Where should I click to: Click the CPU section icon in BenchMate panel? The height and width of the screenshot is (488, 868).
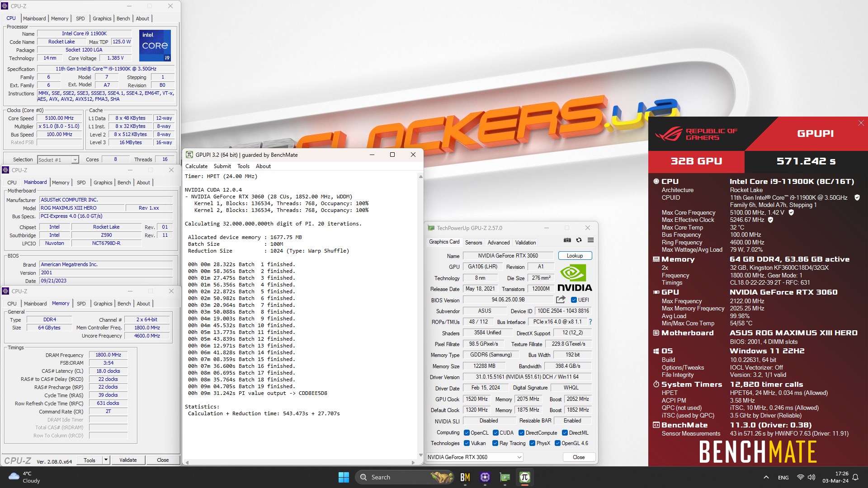tap(656, 181)
